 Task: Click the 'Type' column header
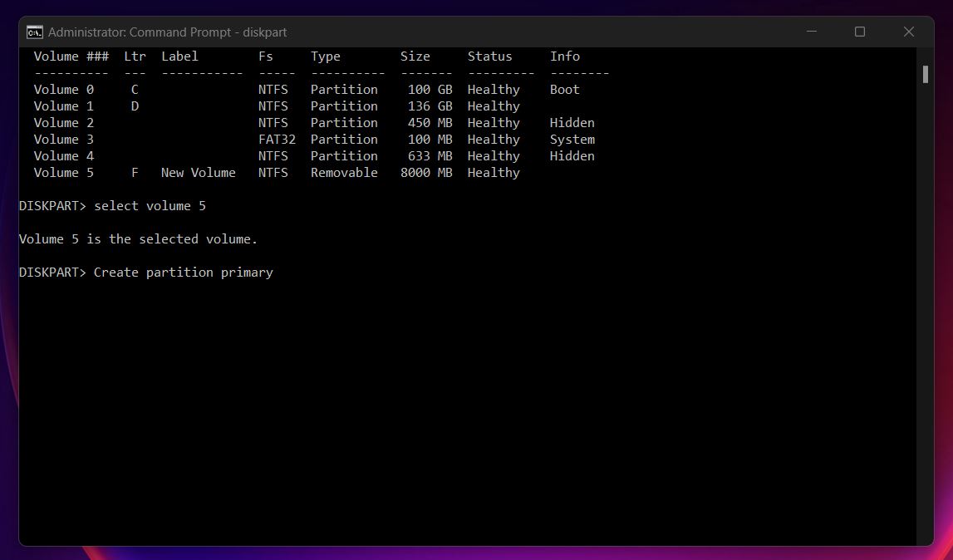pos(325,56)
